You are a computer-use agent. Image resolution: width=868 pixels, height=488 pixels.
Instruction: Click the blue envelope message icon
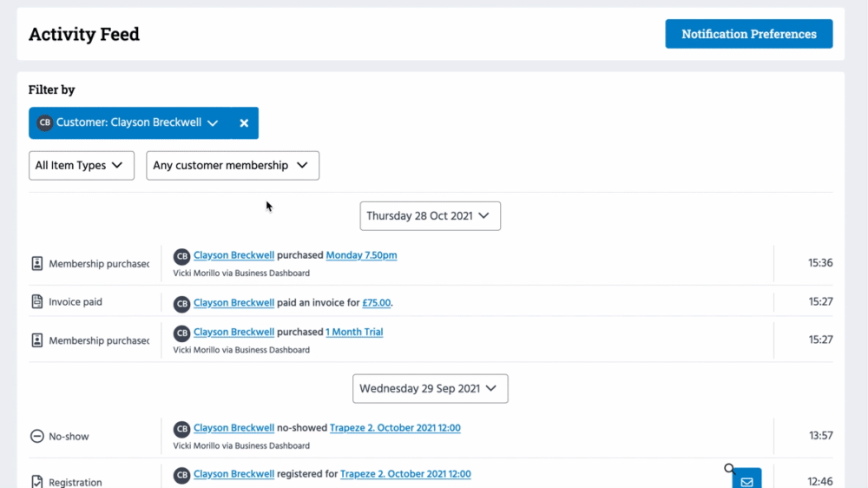tap(746, 480)
